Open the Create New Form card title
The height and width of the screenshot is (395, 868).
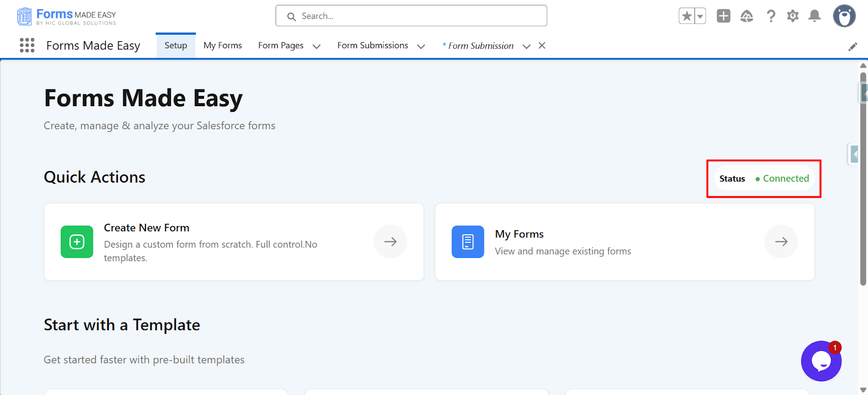click(146, 228)
